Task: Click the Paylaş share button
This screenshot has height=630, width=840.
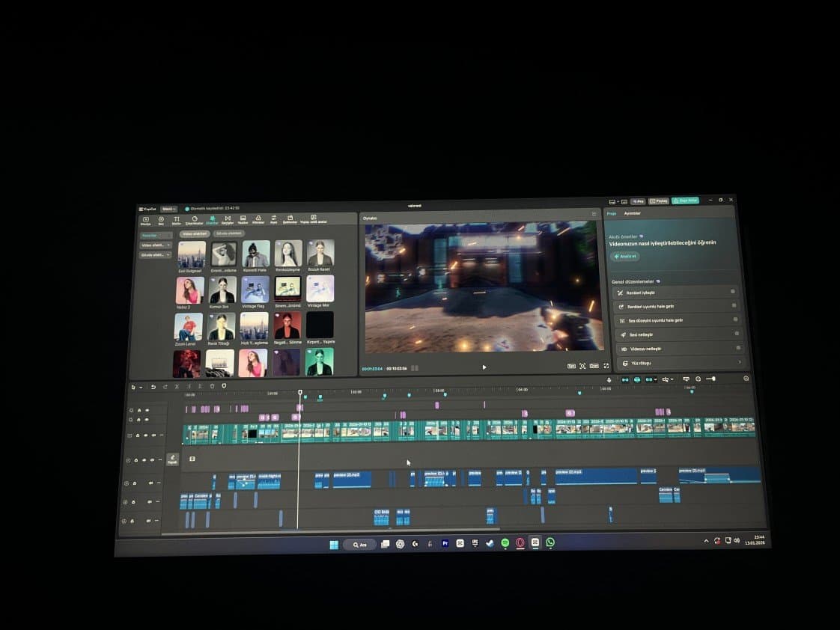Action: pyautogui.click(x=659, y=201)
